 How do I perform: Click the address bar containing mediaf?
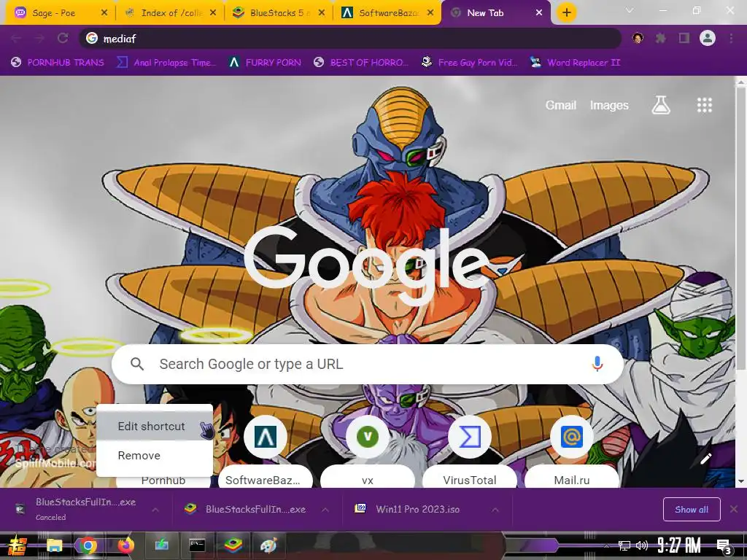350,38
